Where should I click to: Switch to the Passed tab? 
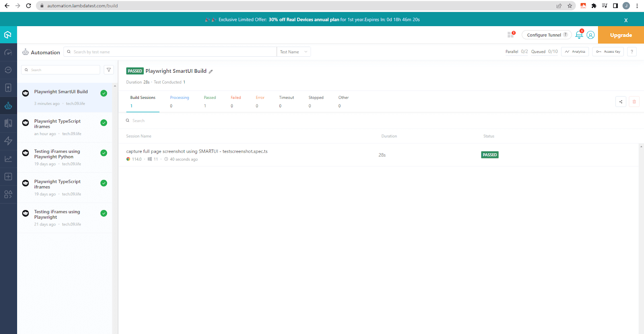pos(210,98)
